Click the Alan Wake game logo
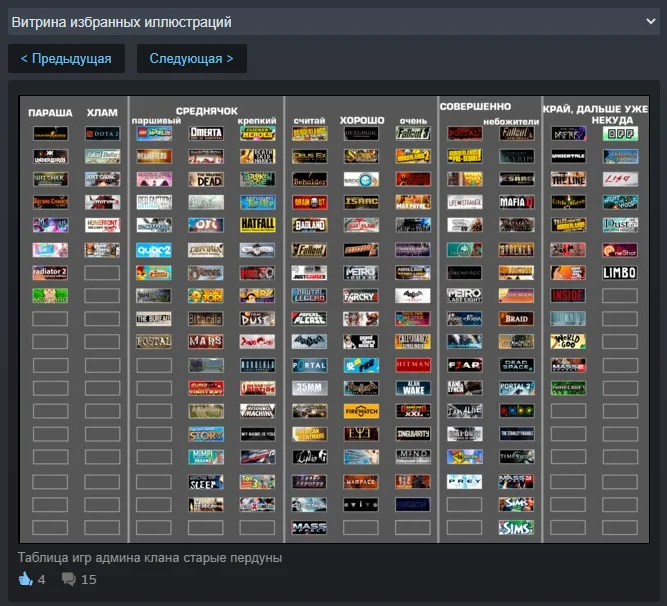 413,388
